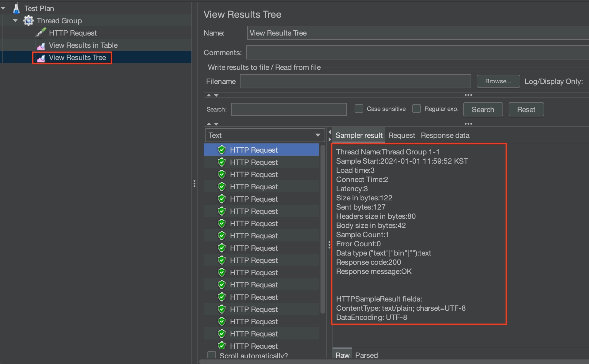
Task: Click the HTTP Request dropper icon in tree
Action: tap(40, 32)
